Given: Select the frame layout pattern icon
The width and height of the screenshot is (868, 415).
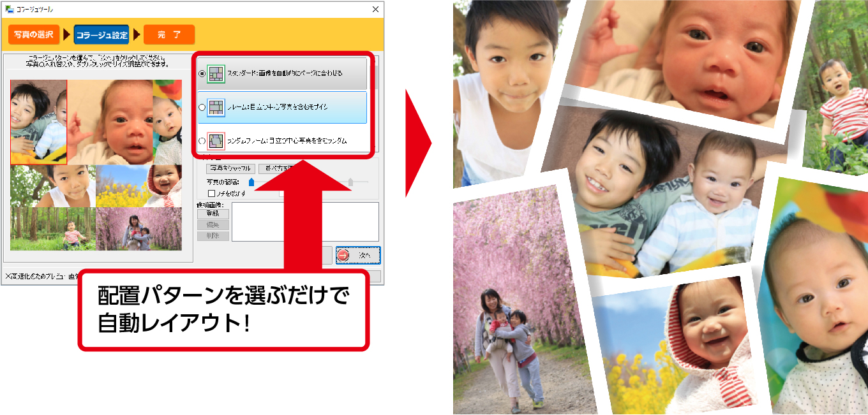Looking at the screenshot, I should [x=216, y=107].
